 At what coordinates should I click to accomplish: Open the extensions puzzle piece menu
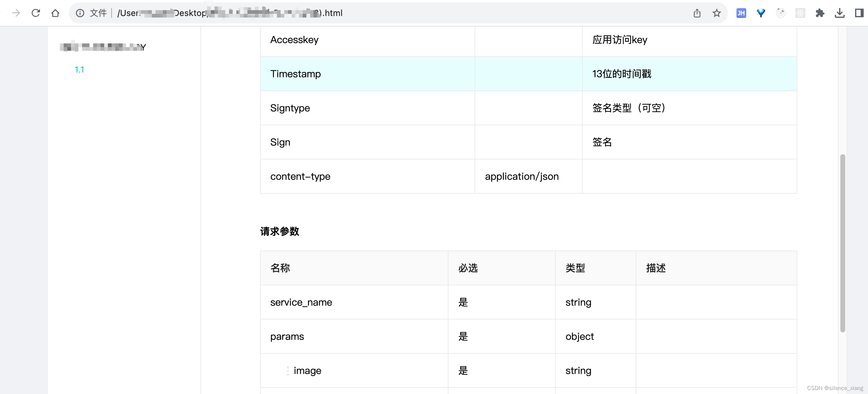click(x=820, y=13)
